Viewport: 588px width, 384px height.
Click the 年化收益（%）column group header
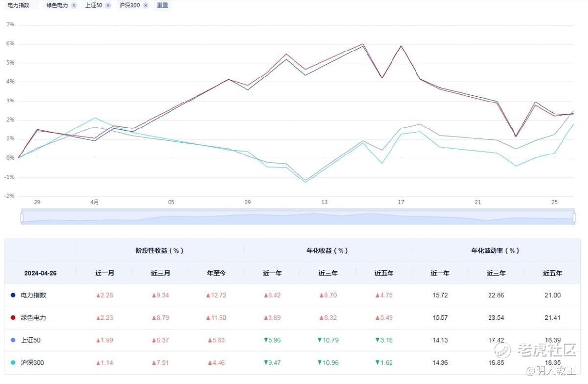click(x=327, y=250)
